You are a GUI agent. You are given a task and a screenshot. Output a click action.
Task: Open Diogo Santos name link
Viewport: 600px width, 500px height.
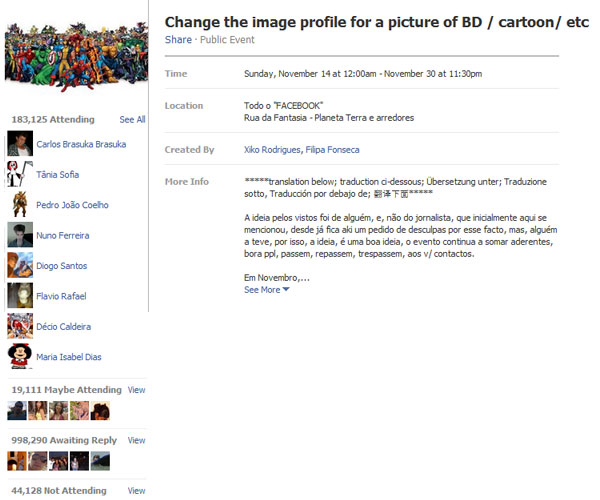pyautogui.click(x=62, y=266)
